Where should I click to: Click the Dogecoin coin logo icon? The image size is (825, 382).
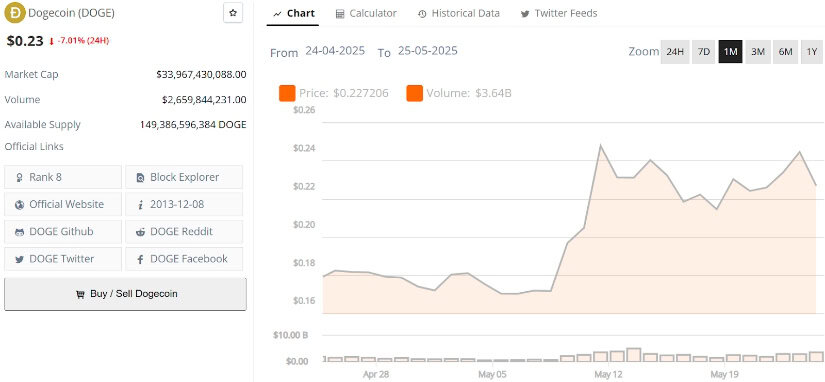pos(15,13)
